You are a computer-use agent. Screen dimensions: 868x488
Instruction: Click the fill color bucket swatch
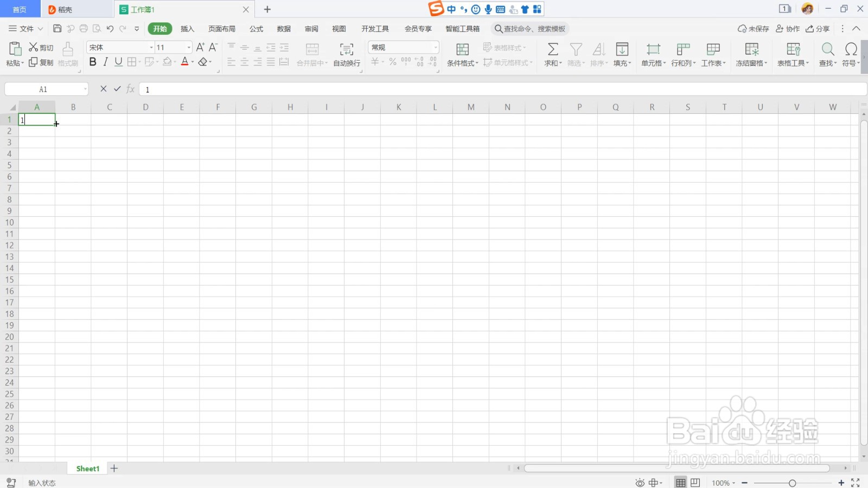167,62
